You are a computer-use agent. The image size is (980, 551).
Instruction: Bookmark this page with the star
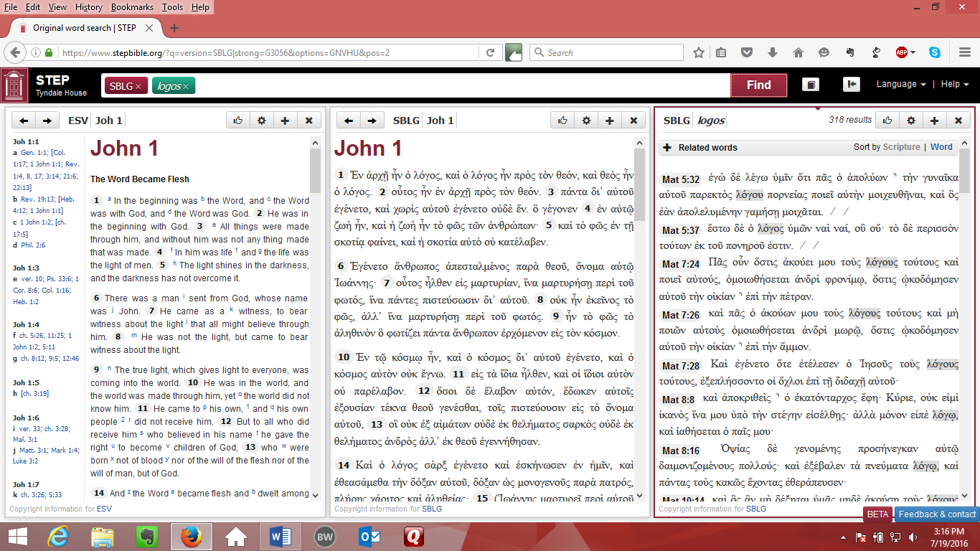pos(699,53)
